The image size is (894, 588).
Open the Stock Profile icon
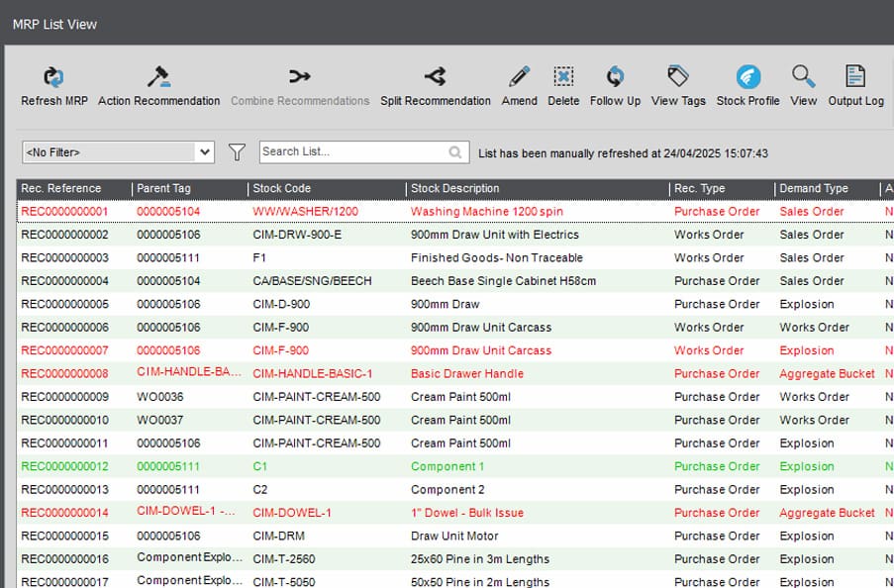click(x=748, y=77)
